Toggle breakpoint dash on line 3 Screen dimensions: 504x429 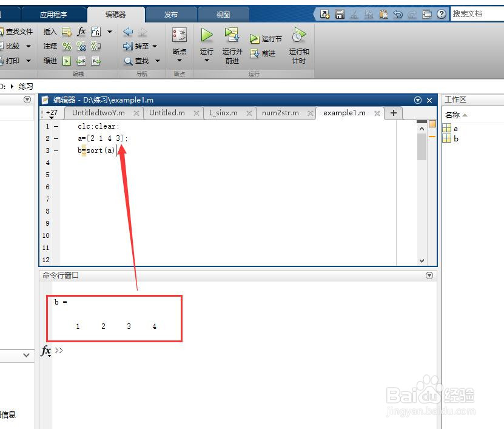56,150
